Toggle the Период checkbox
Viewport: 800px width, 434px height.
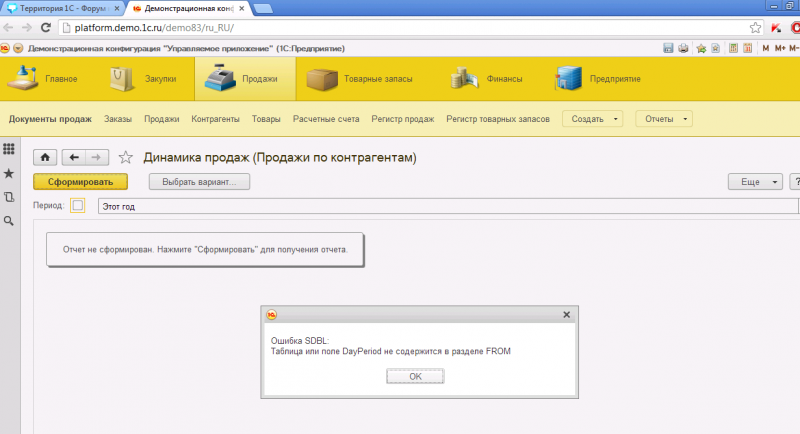click(78, 206)
